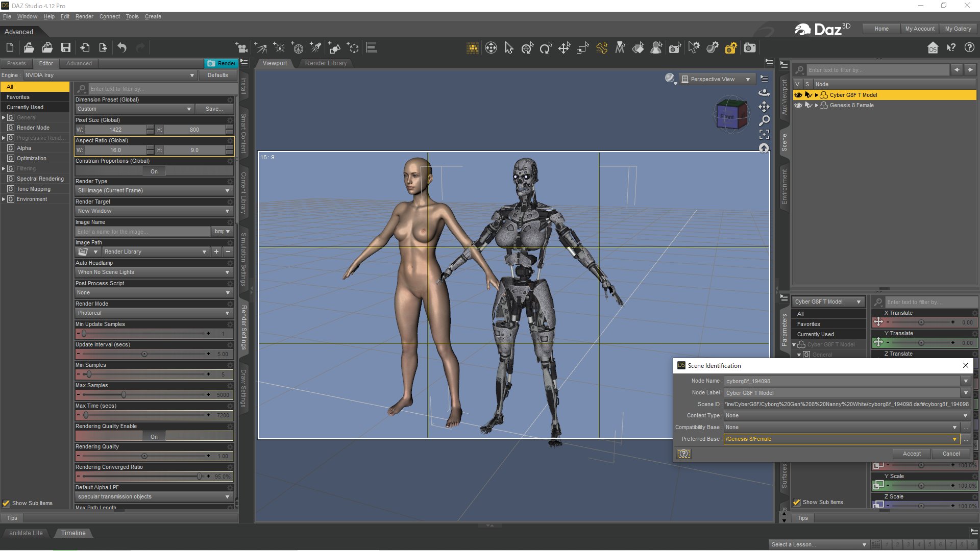Viewport: 980px width, 551px height.
Task: Open Render Settings gear-camera icon
Action: 731,48
